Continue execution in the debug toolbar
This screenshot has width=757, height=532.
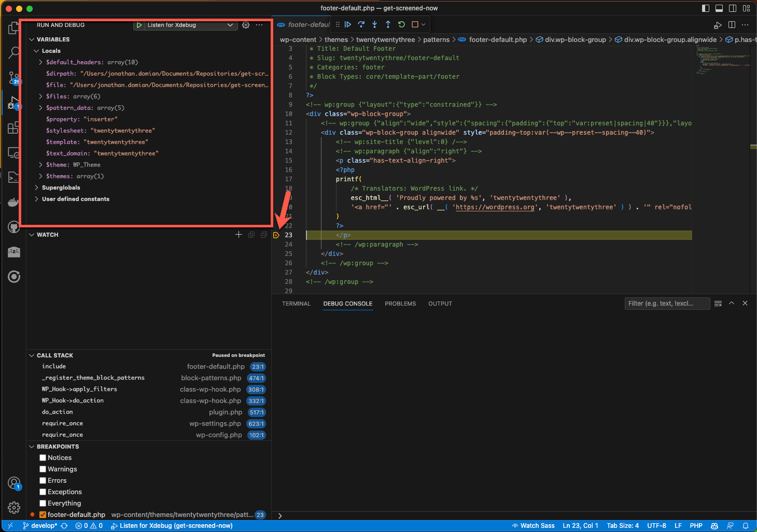[347, 24]
